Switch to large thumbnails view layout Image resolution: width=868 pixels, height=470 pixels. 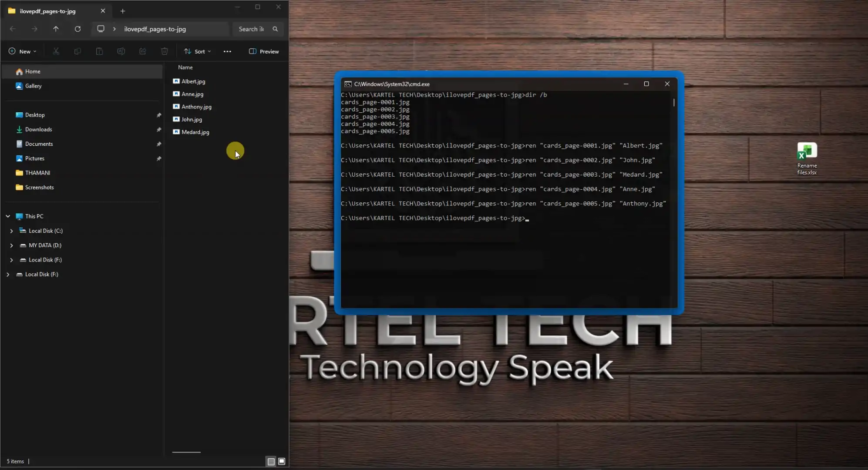point(282,461)
